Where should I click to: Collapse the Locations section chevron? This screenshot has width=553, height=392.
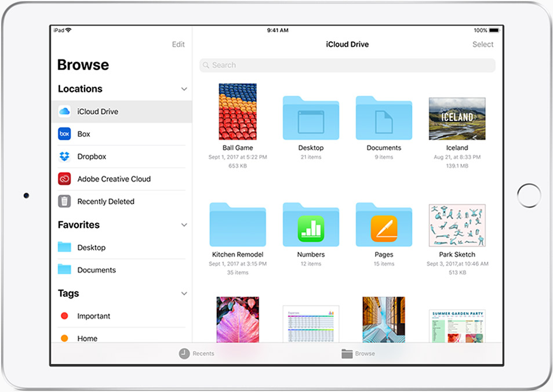pos(184,89)
